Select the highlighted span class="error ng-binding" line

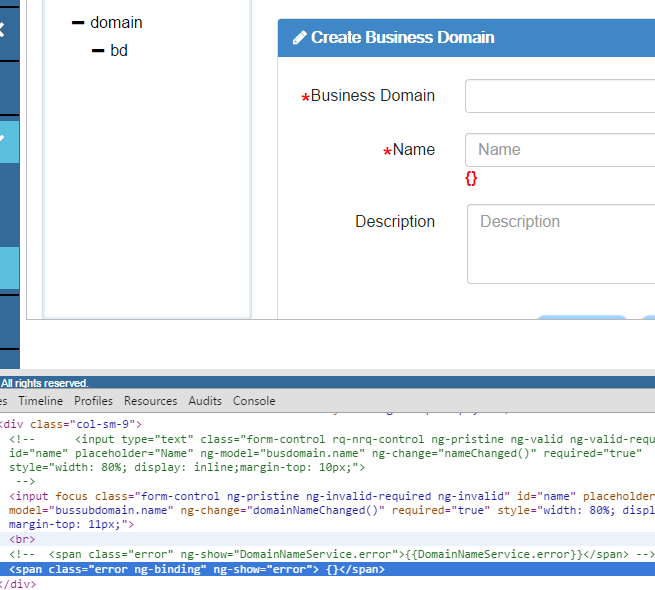pos(328,569)
